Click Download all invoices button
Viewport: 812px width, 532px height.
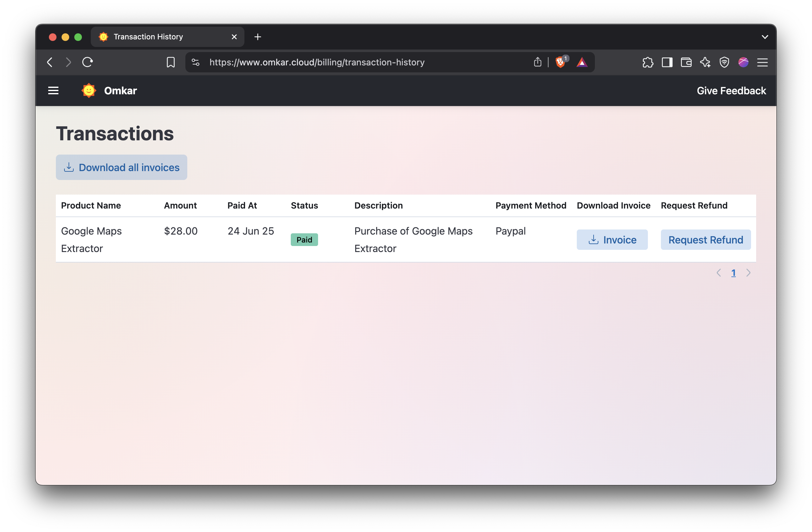pyautogui.click(x=122, y=167)
